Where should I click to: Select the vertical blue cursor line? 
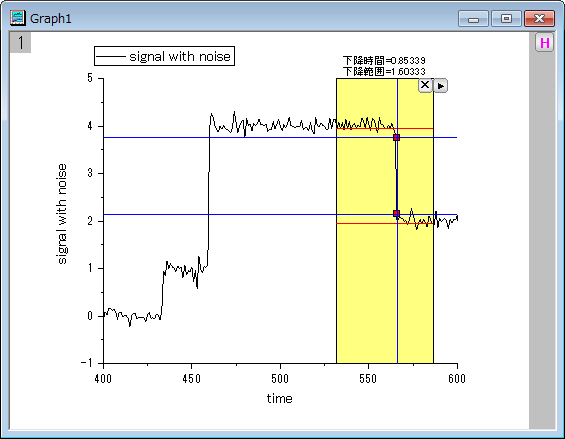tap(397, 288)
